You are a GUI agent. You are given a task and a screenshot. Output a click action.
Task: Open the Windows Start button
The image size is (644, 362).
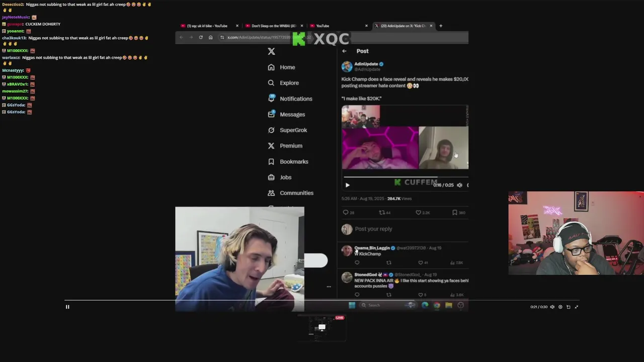[352, 305]
